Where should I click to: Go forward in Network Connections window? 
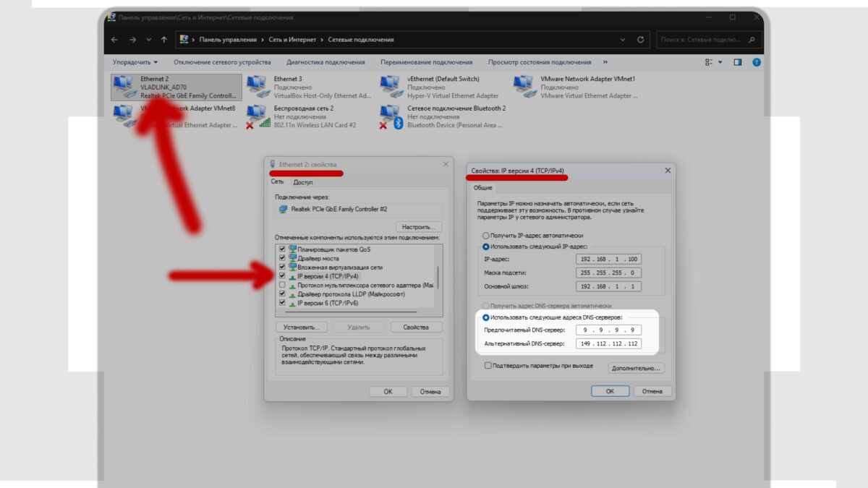pos(132,40)
